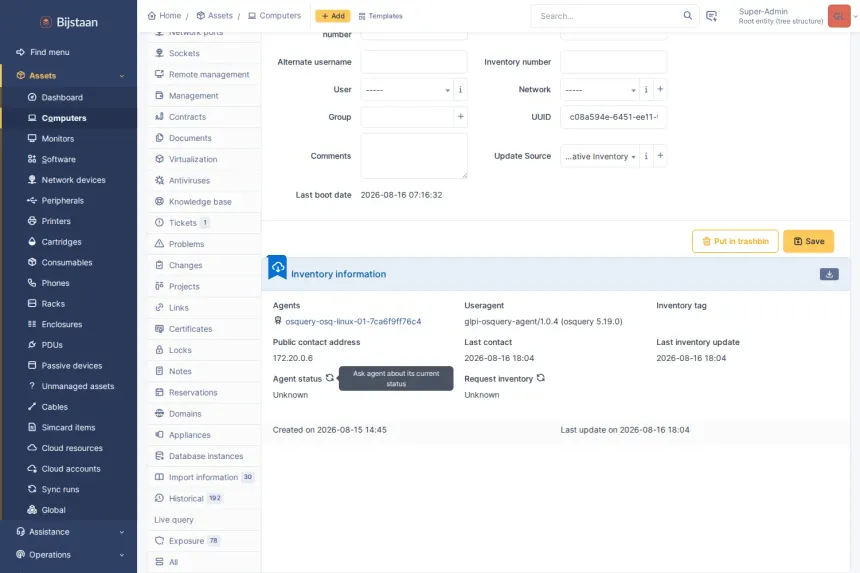Switch to the Remote management tab
This screenshot has height=573, width=860.
click(204, 75)
